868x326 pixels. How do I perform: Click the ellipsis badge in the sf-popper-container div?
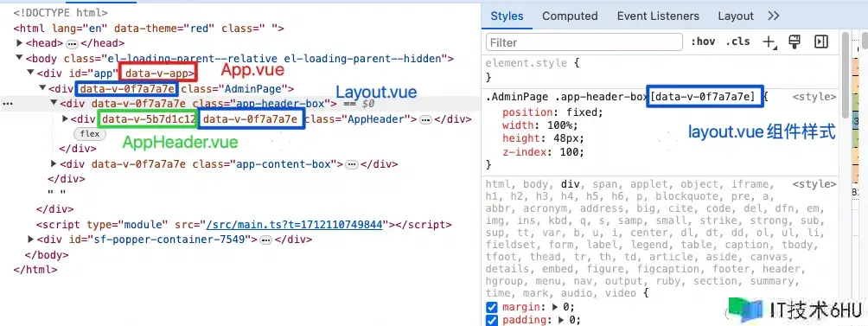[x=265, y=240]
